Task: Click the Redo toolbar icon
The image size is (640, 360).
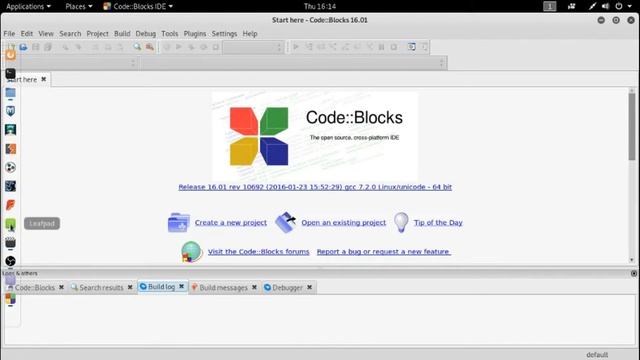Action: (78, 47)
